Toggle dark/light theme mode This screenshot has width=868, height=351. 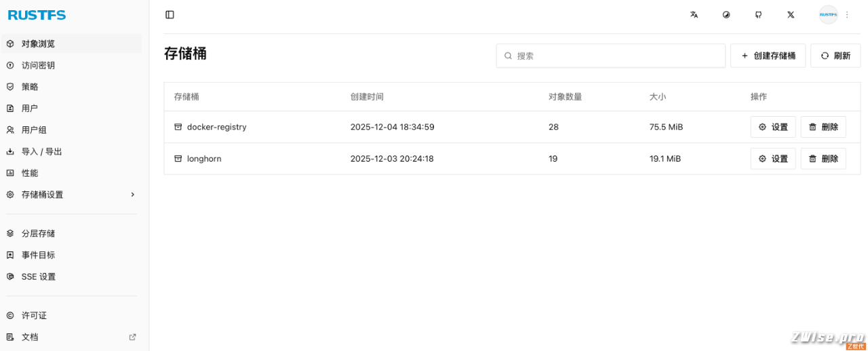point(726,15)
